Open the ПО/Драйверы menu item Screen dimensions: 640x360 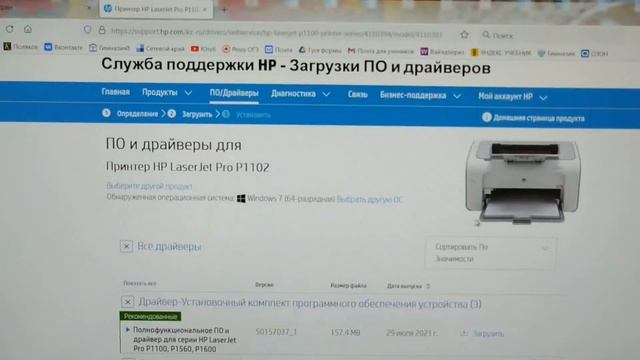(x=234, y=93)
